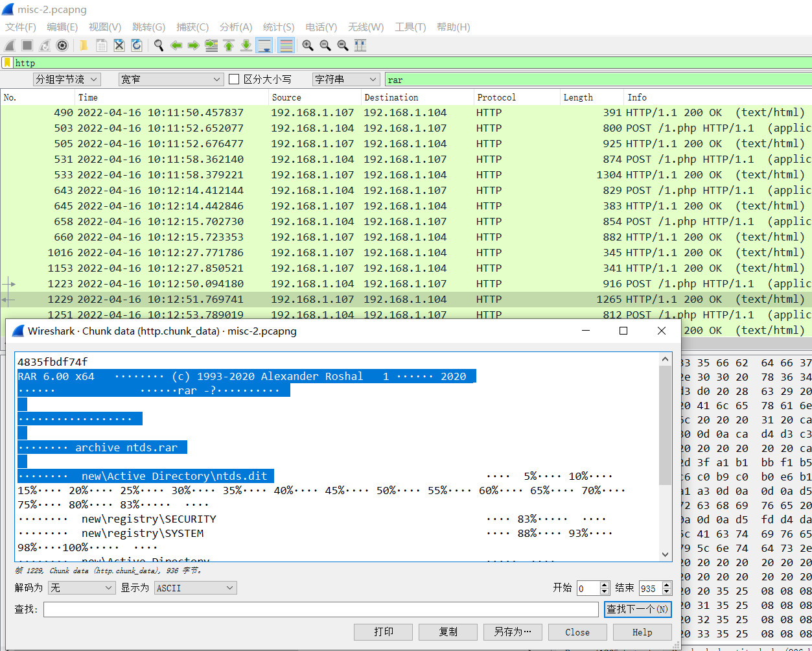Enable the 区分大小写 case sensitive checkbox
This screenshot has width=812, height=651.
235,79
